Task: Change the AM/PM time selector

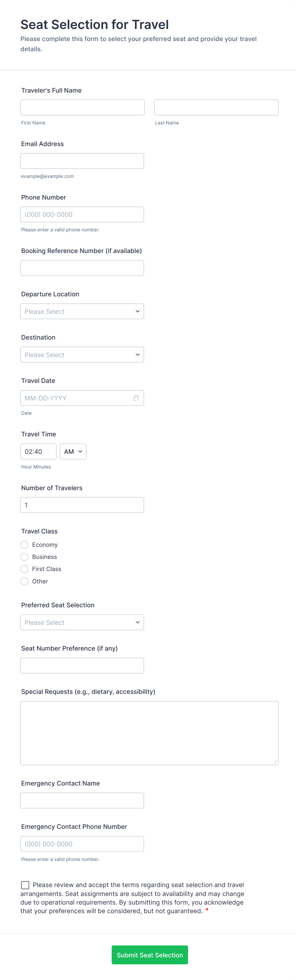Action: [73, 452]
